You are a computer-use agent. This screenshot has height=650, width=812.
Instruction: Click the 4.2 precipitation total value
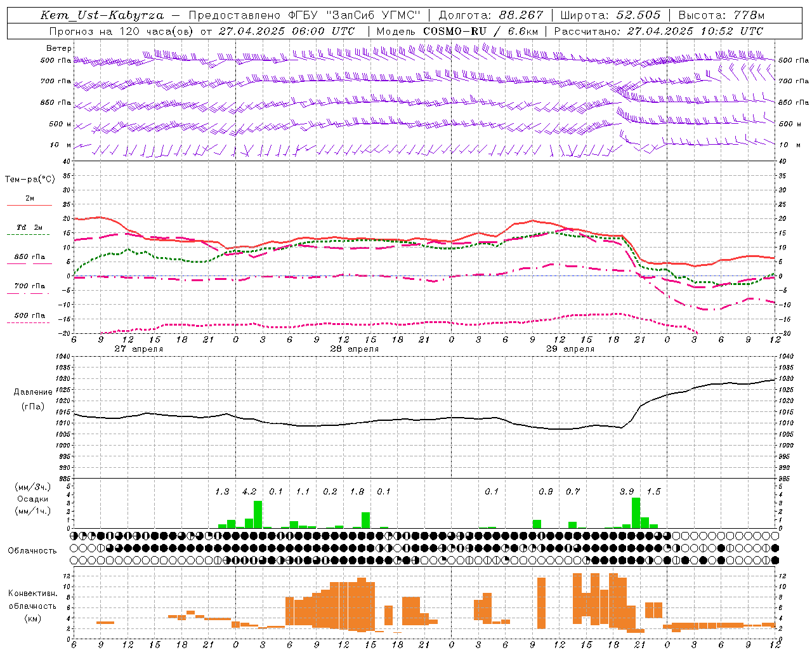(x=249, y=491)
